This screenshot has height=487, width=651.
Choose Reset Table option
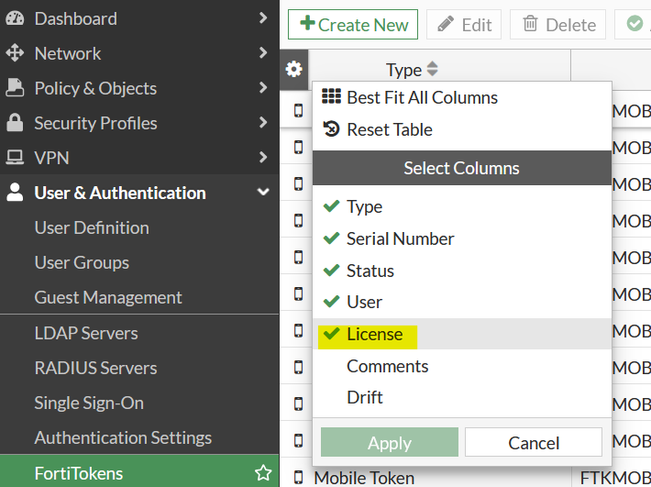tap(389, 129)
